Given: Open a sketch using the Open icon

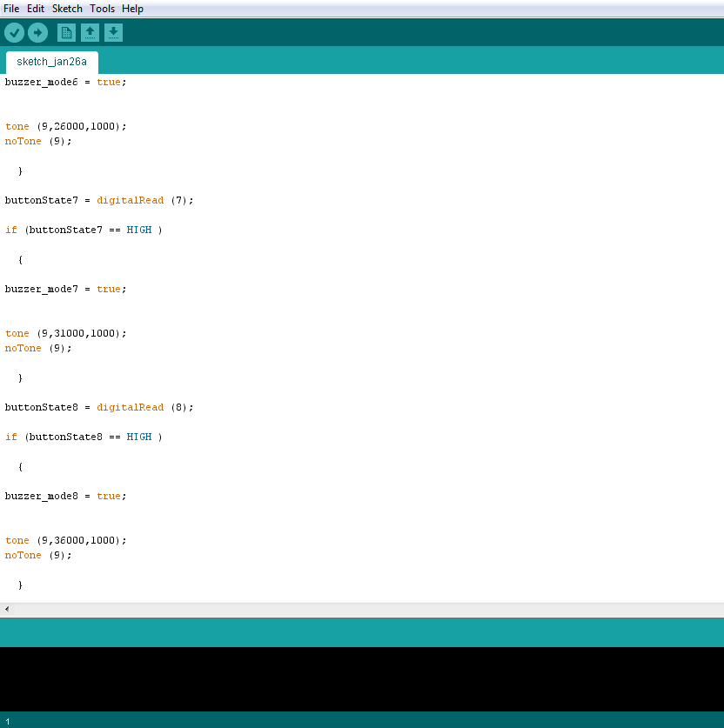Looking at the screenshot, I should point(90,33).
